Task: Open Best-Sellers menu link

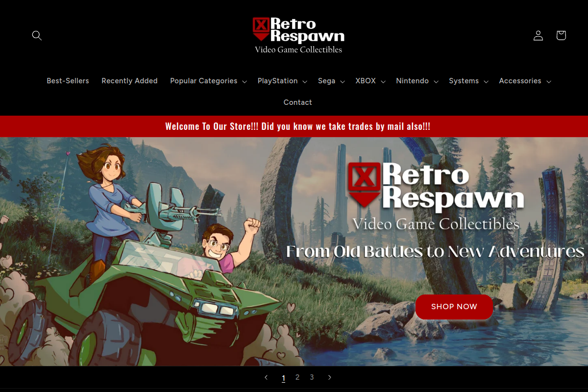Action: [x=68, y=81]
